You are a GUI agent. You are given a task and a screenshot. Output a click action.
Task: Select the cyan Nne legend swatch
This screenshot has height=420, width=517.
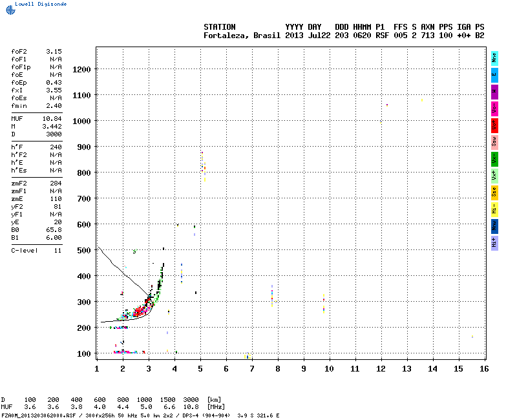click(x=494, y=58)
